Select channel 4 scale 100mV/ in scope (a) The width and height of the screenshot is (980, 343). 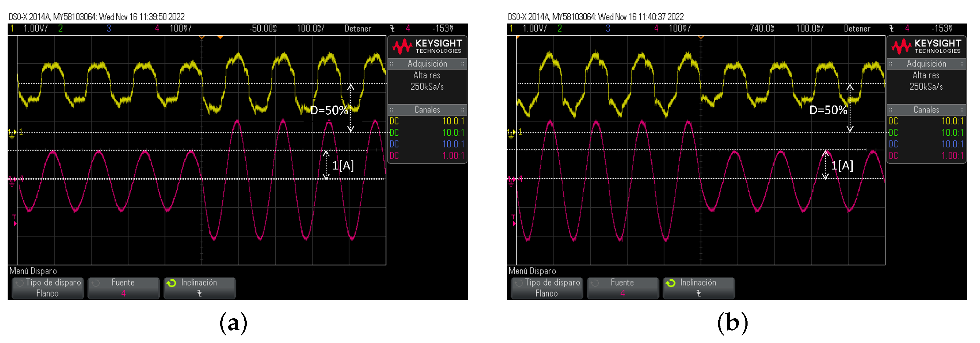point(180,29)
